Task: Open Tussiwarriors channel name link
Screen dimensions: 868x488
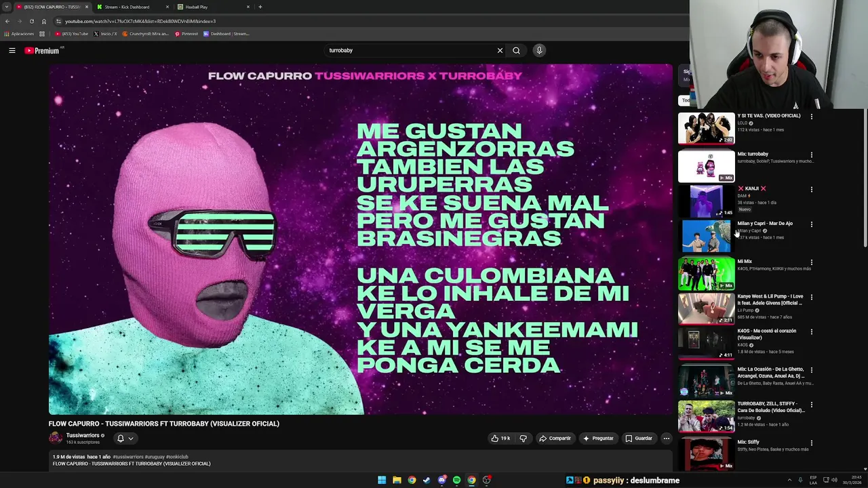Action: tap(83, 435)
